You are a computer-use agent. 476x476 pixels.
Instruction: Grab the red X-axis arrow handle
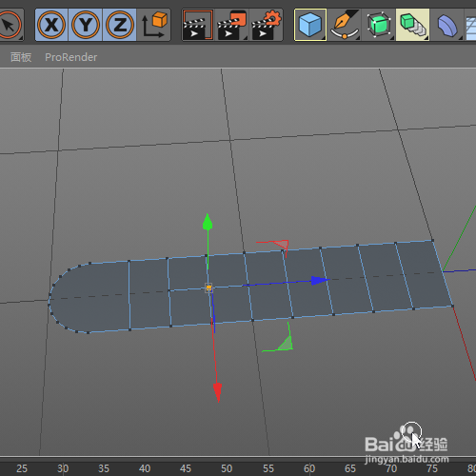click(x=218, y=392)
